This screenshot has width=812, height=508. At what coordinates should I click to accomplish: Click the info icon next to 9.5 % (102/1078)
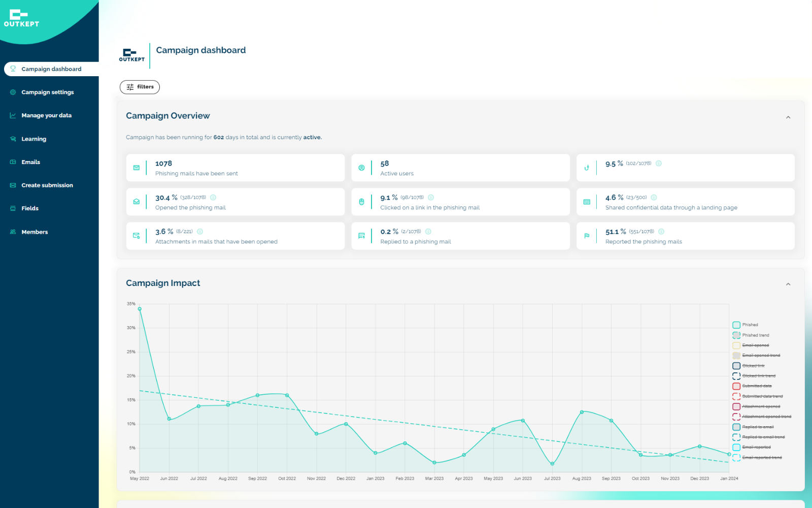point(659,164)
